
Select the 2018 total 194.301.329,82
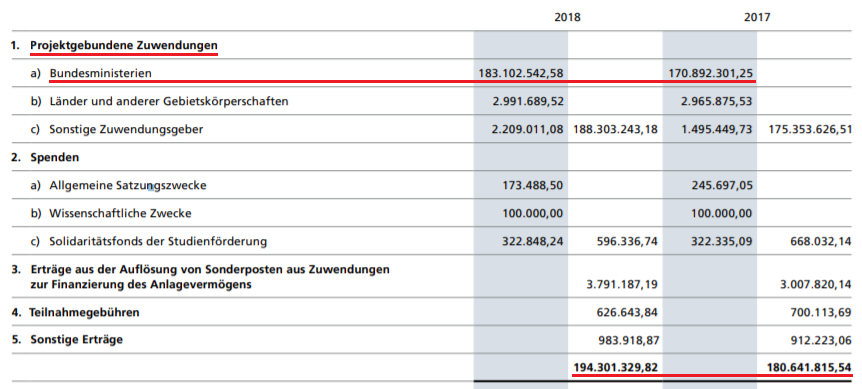pos(615,367)
